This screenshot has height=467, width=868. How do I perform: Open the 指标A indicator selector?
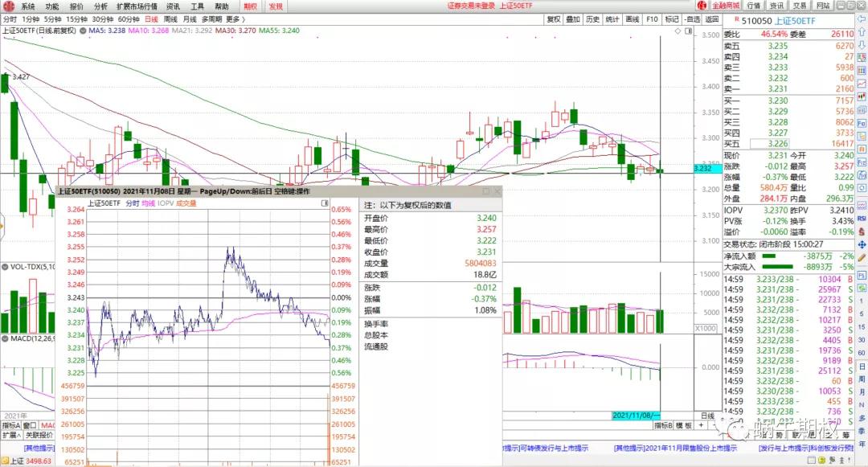tap(10, 425)
